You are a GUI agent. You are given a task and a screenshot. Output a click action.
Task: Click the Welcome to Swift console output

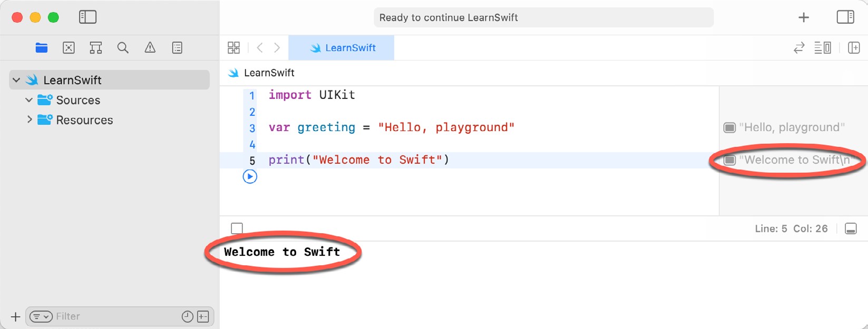click(x=282, y=252)
